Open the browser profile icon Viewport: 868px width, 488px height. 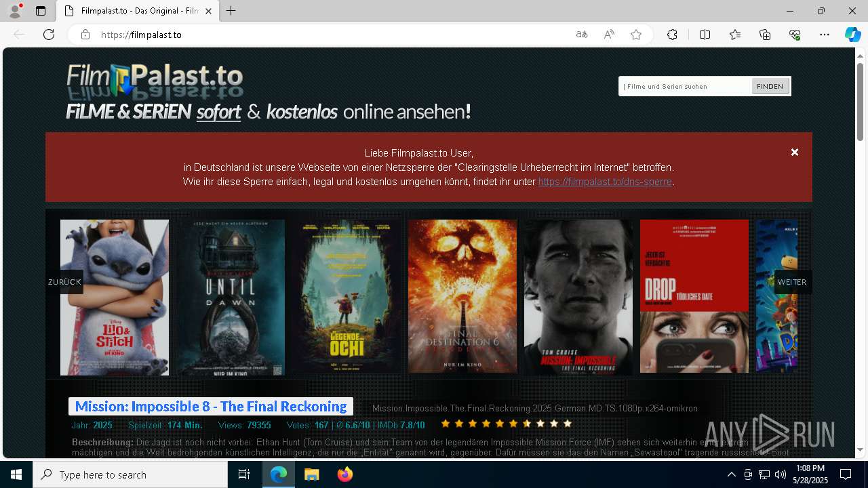pos(15,11)
